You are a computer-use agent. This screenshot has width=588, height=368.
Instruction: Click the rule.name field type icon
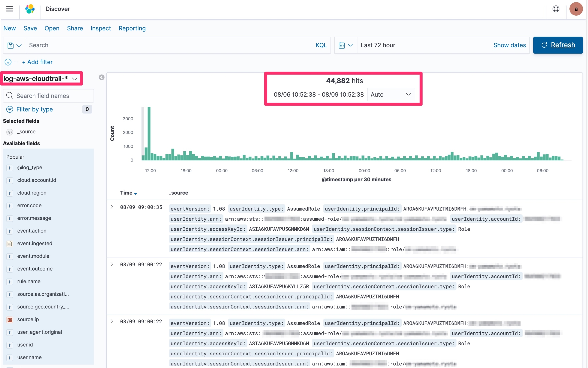10,282
